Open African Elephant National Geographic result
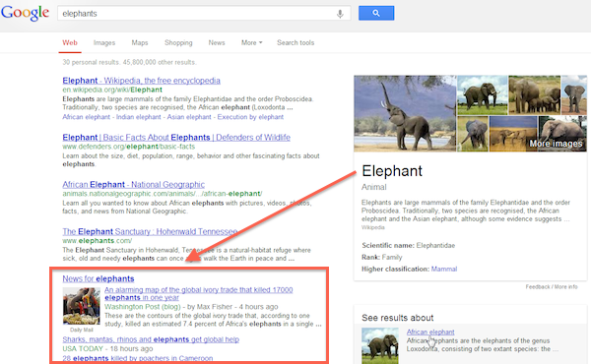The width and height of the screenshot is (591, 364). coord(133,184)
